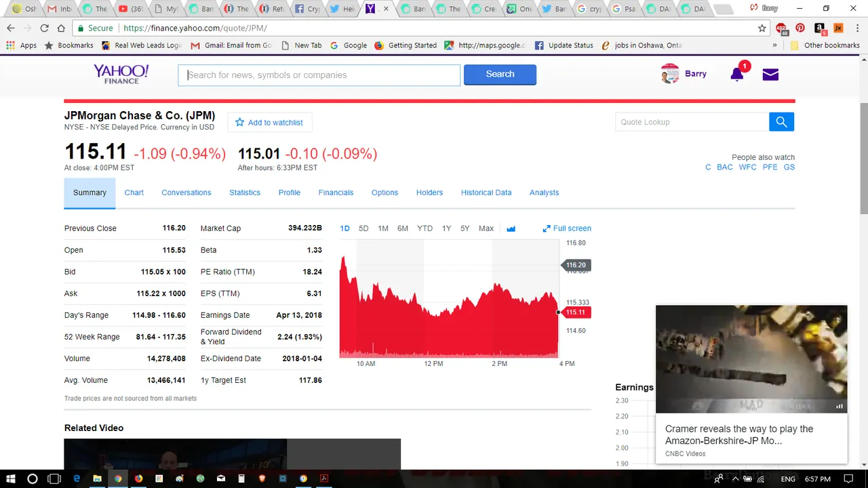Open the C ticker link

coord(708,167)
